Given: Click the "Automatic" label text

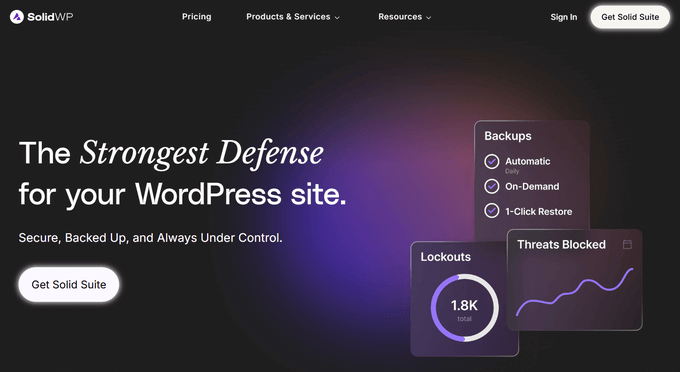Looking at the screenshot, I should click(x=527, y=161).
